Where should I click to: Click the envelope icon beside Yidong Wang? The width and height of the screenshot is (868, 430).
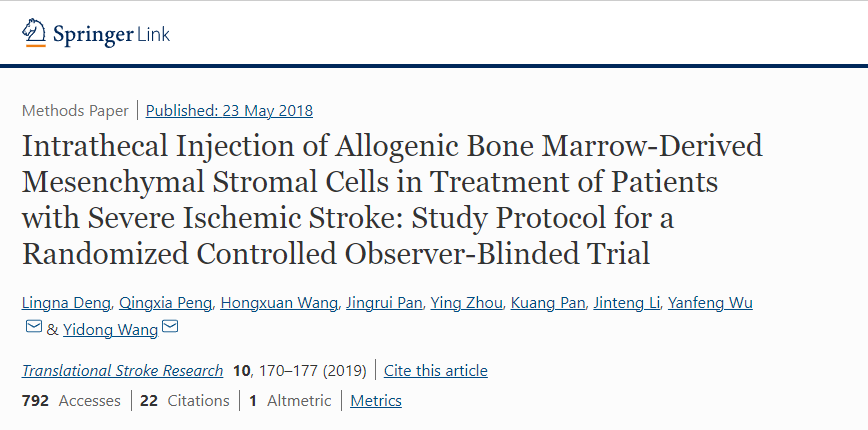pyautogui.click(x=170, y=328)
